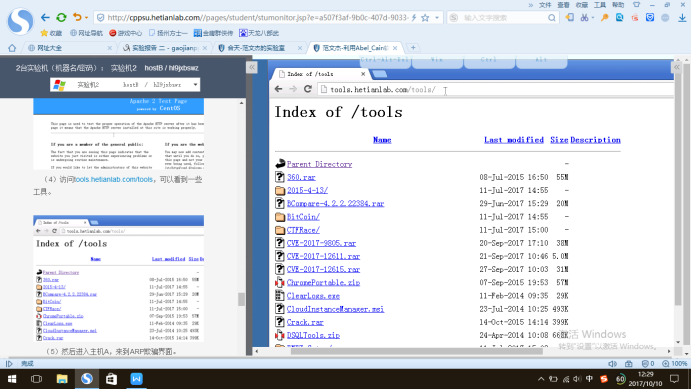Screen dimensions: 692x389
Task: Sort listing by Size header
Action: coord(559,140)
